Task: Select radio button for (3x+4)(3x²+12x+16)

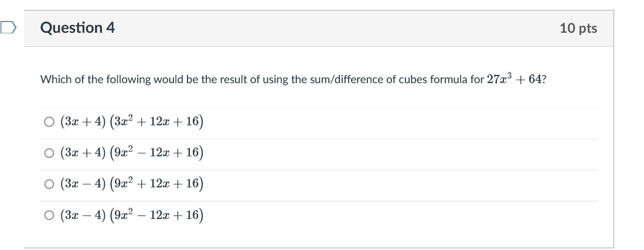Action: [48, 122]
